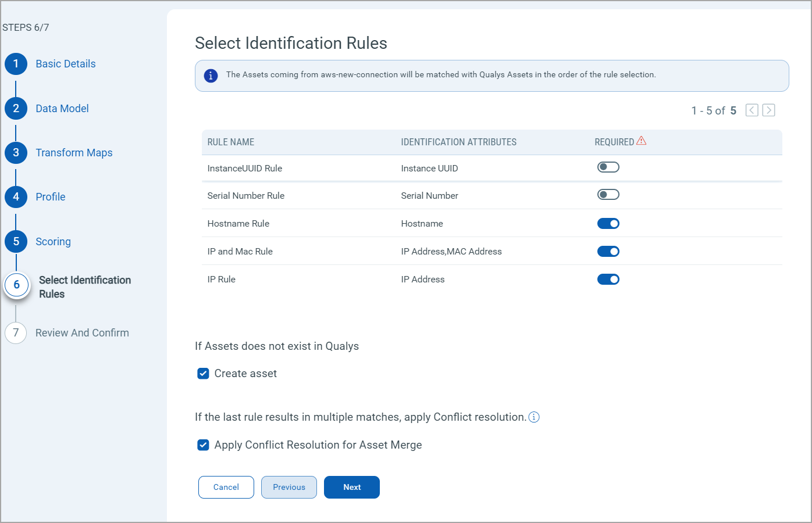Click the info icon in the matching rules banner
This screenshot has height=523, width=812.
pos(211,76)
